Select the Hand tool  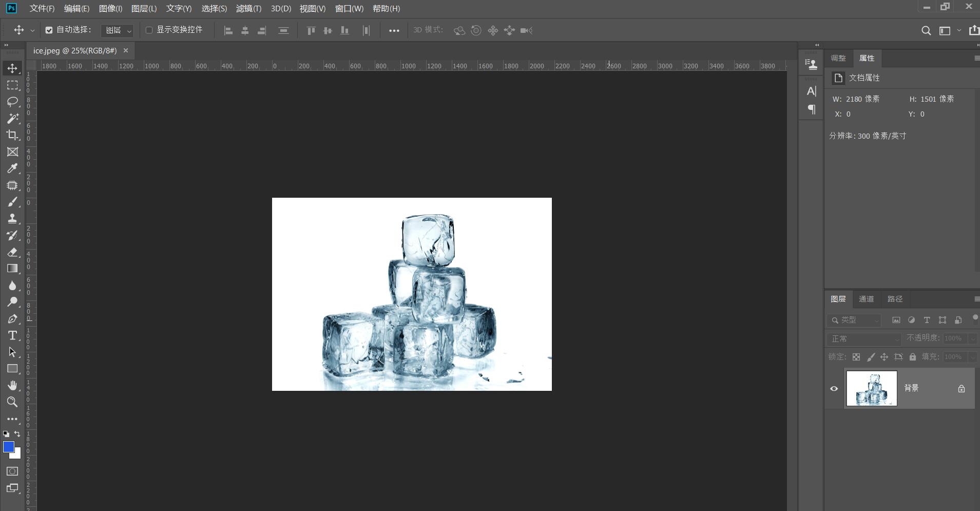[12, 385]
